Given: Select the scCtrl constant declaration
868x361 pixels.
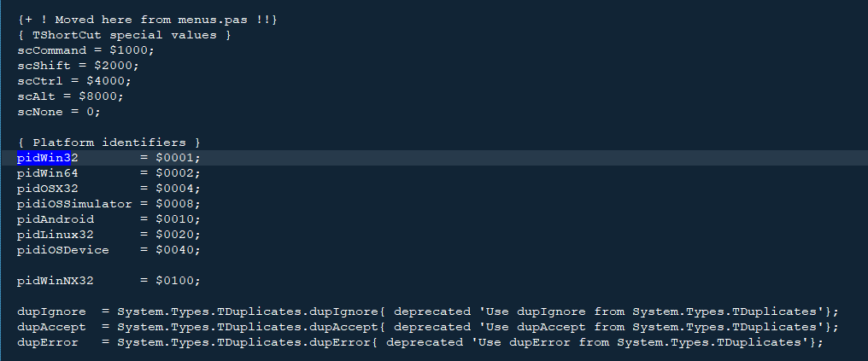Looking at the screenshot, I should coord(74,81).
